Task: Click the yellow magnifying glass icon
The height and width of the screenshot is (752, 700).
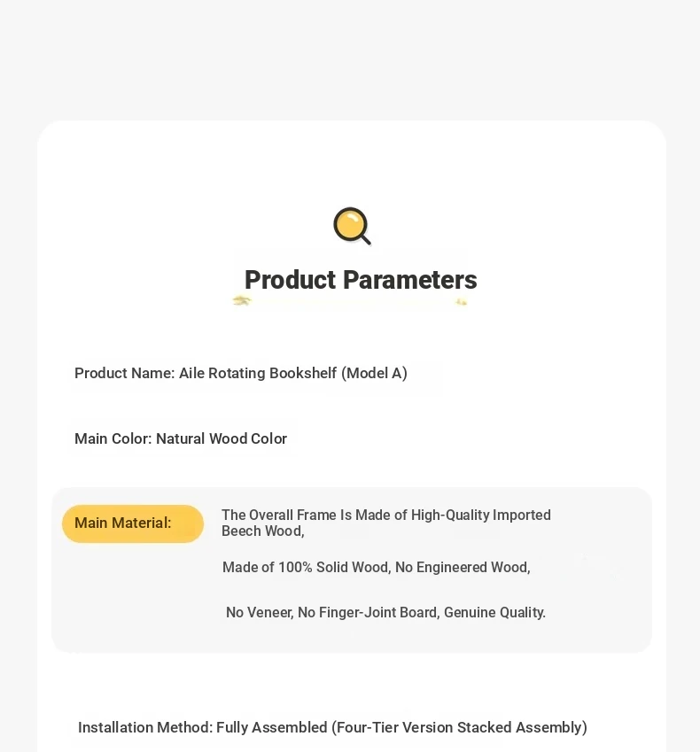Action: (x=352, y=227)
